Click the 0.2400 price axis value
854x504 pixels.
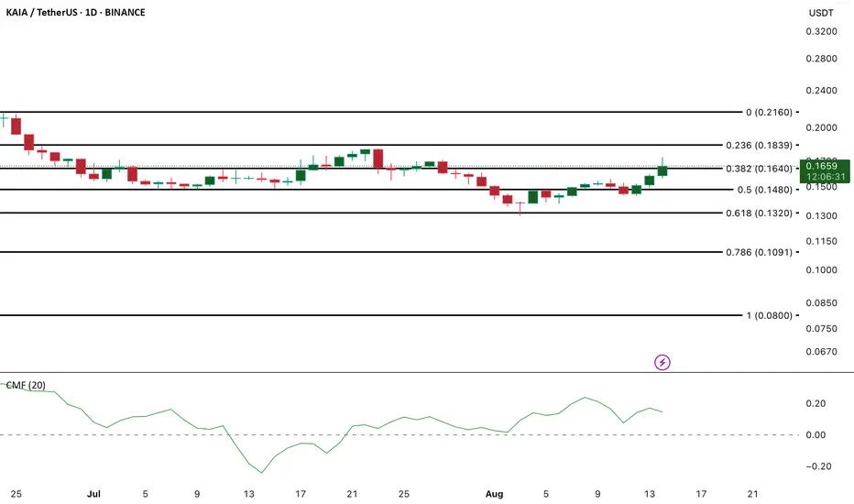[x=821, y=91]
